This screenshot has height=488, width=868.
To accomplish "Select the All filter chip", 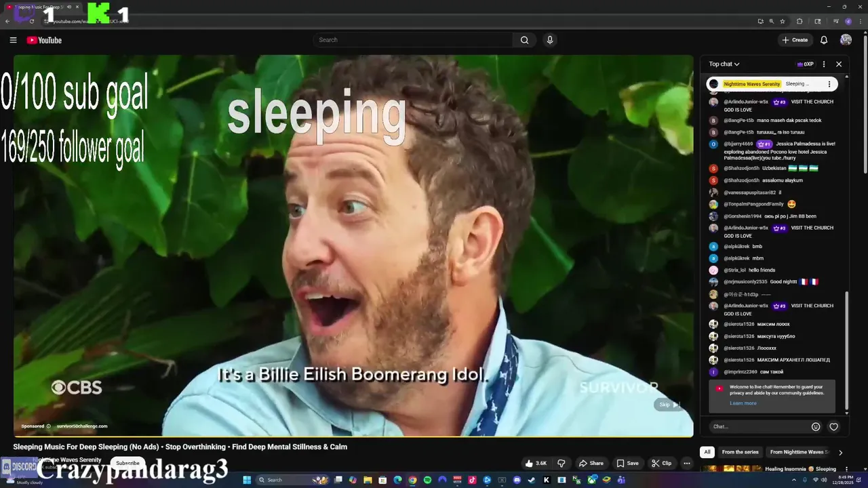I will pyautogui.click(x=707, y=452).
